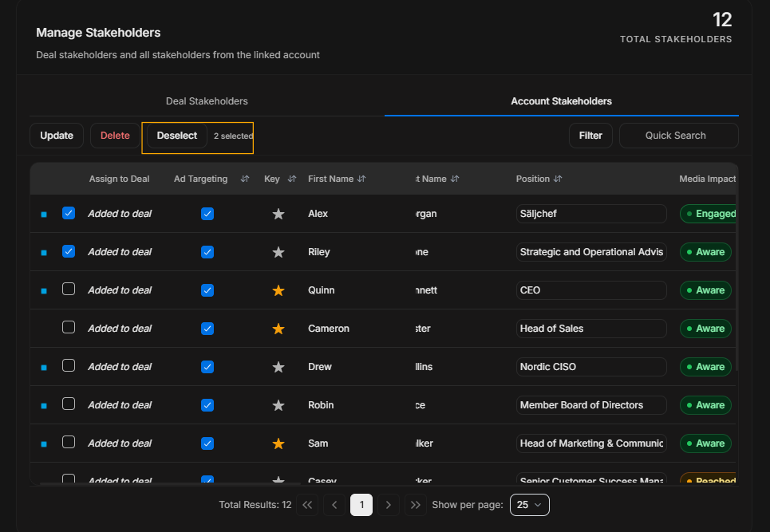Select the Robin row checkbox
770x532 pixels.
coord(69,404)
